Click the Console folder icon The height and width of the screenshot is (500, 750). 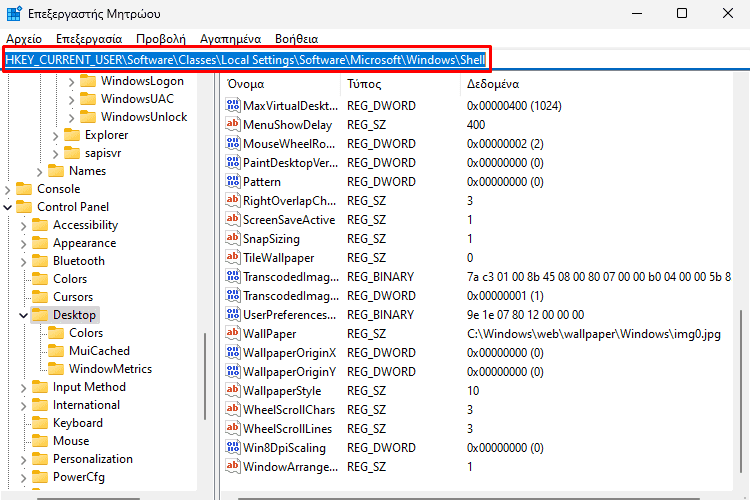pos(24,189)
